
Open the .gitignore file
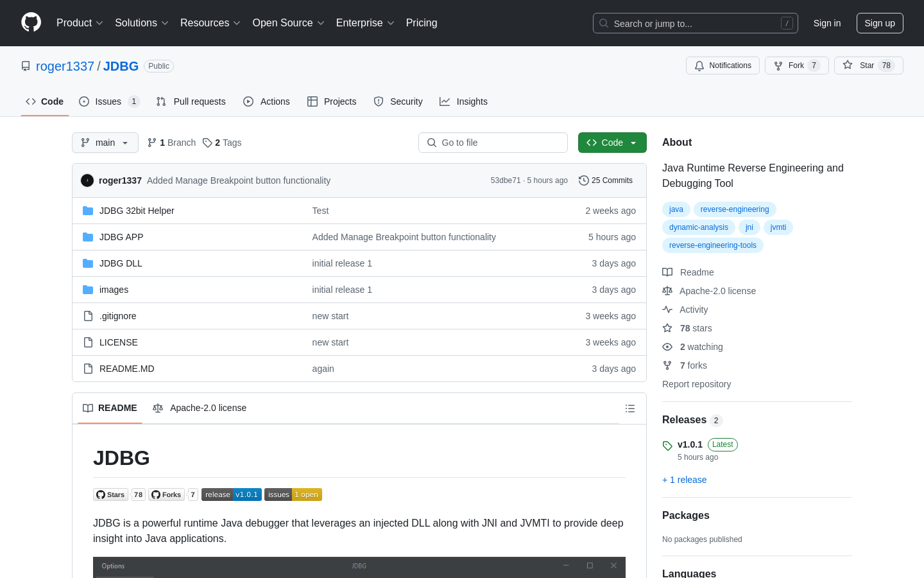click(117, 316)
